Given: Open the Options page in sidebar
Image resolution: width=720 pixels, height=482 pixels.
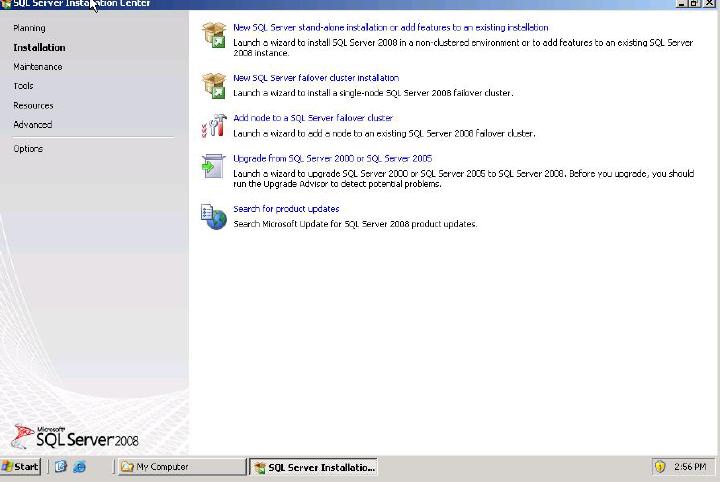Looking at the screenshot, I should coord(28,149).
